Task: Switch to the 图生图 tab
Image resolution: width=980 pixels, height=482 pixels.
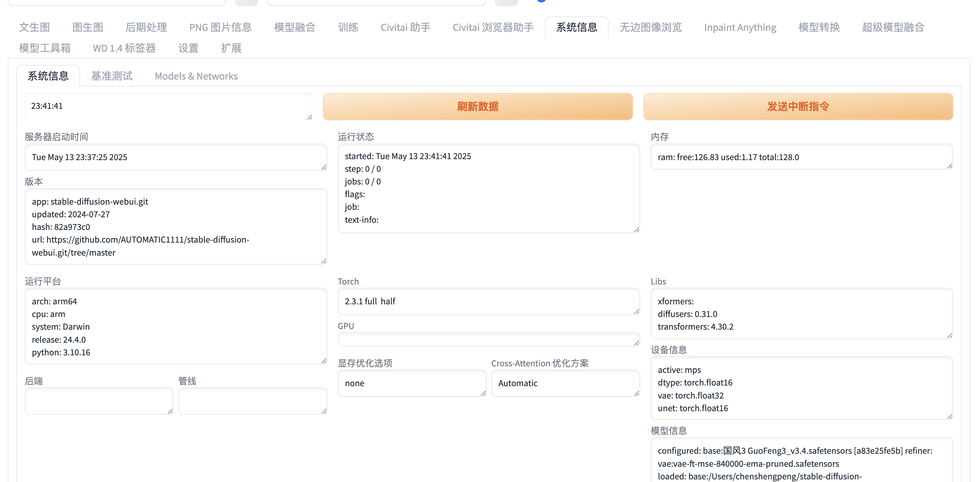Action: 87,27
